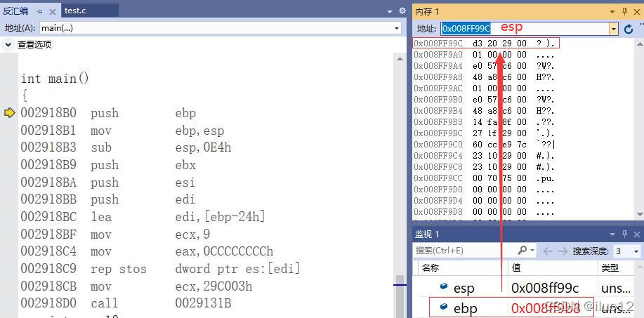Screen dimensions: 644x318
Task: Close the 反汇编 disassembly tab
Action: click(53, 11)
